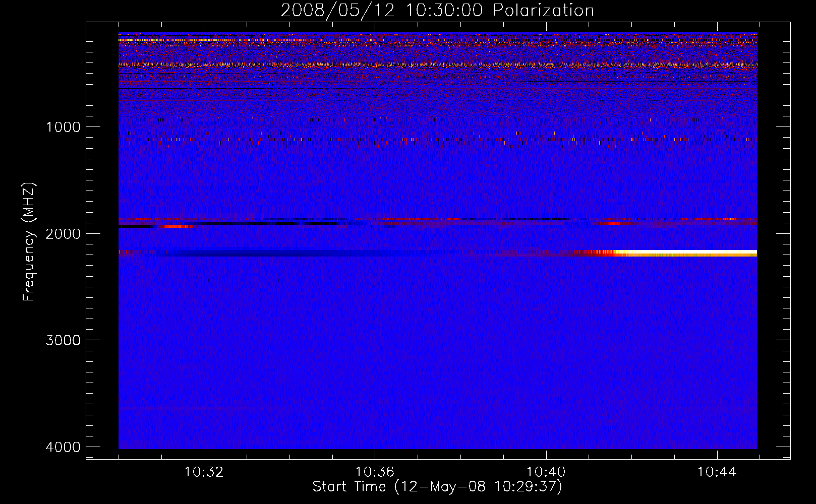Click the "Frequency (MHZ)" axis label
The height and width of the screenshot is (504, 816).
click(x=29, y=242)
